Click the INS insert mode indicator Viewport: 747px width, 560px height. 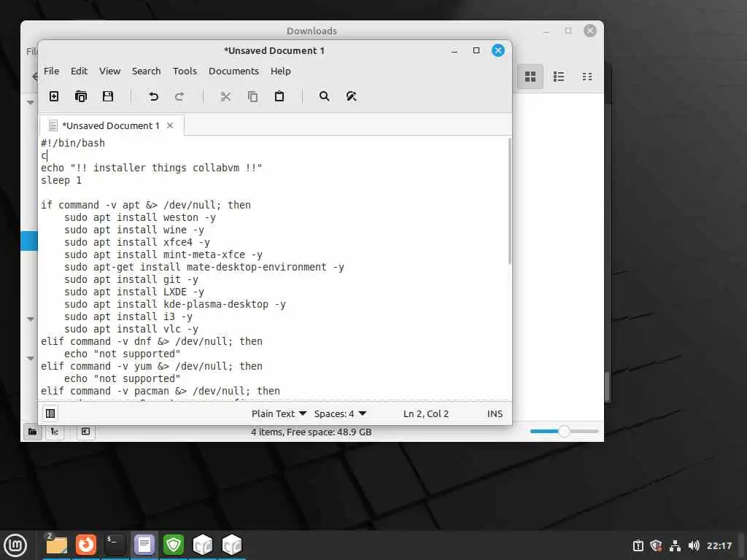(x=495, y=414)
